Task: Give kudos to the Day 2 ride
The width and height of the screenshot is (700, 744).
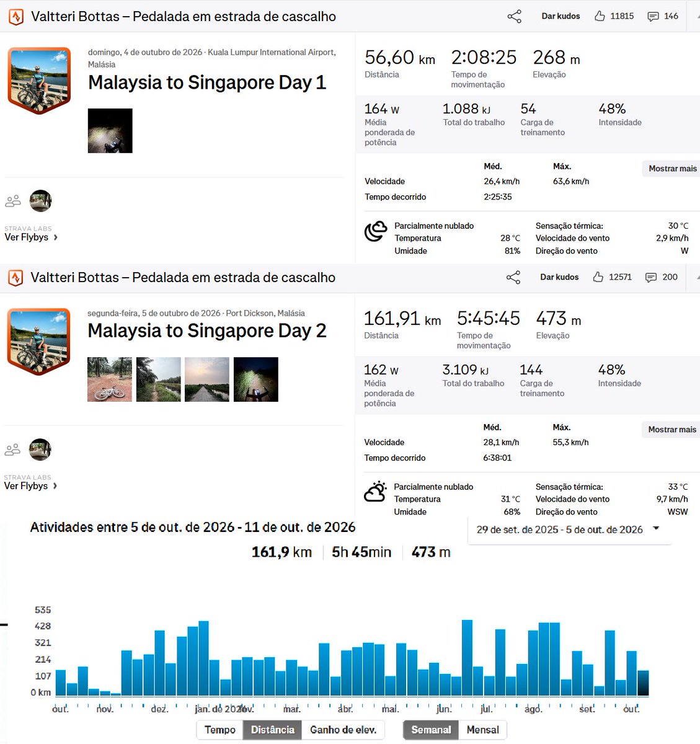Action: 559,277
